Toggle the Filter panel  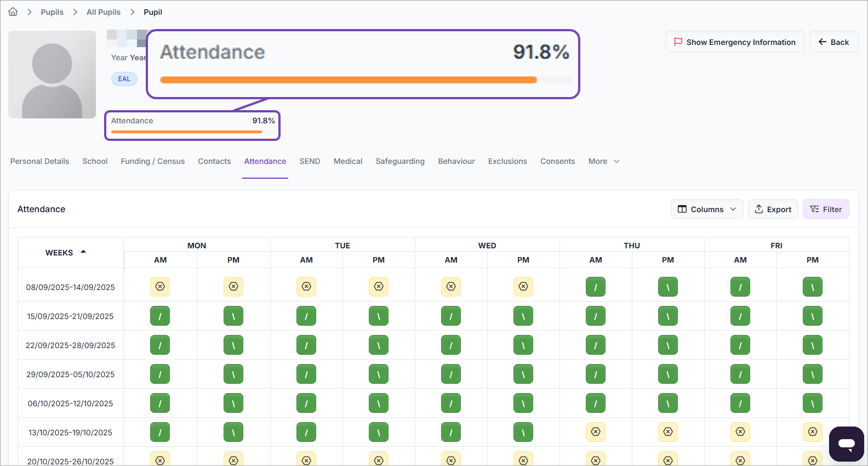826,209
